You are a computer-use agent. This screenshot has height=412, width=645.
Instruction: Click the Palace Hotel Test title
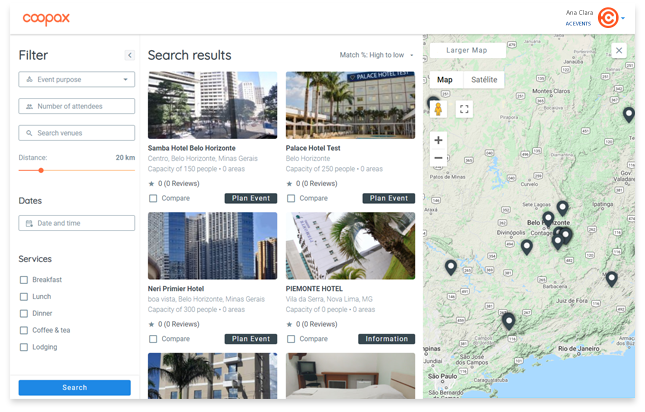tap(313, 148)
